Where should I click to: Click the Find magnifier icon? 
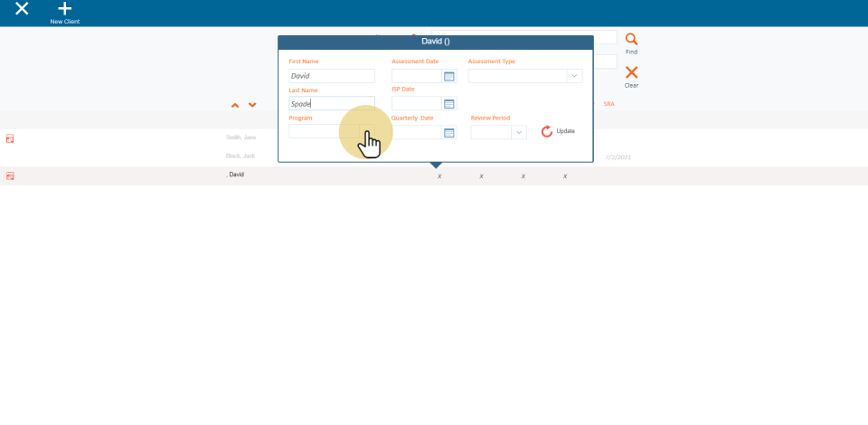pyautogui.click(x=631, y=40)
